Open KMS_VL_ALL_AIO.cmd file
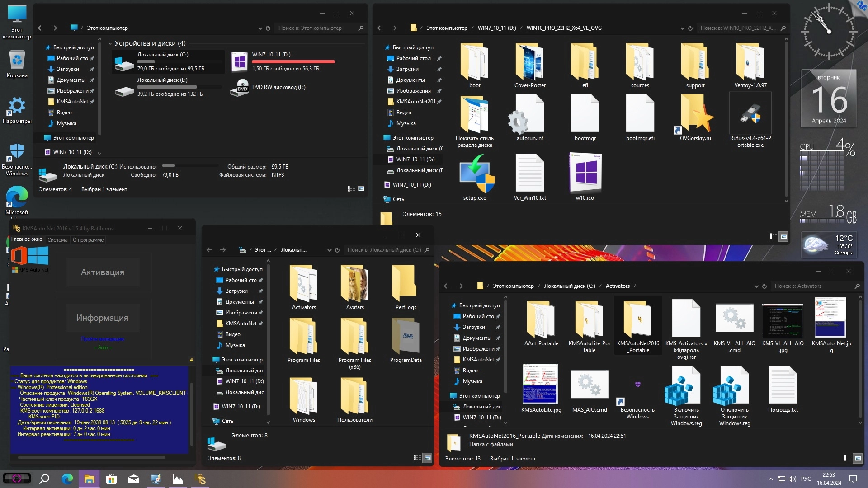Image resolution: width=868 pixels, height=488 pixels. 734,320
